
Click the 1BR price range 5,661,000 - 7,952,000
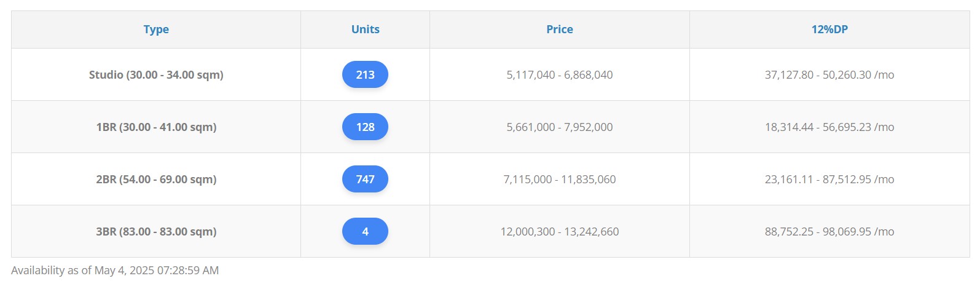559,127
